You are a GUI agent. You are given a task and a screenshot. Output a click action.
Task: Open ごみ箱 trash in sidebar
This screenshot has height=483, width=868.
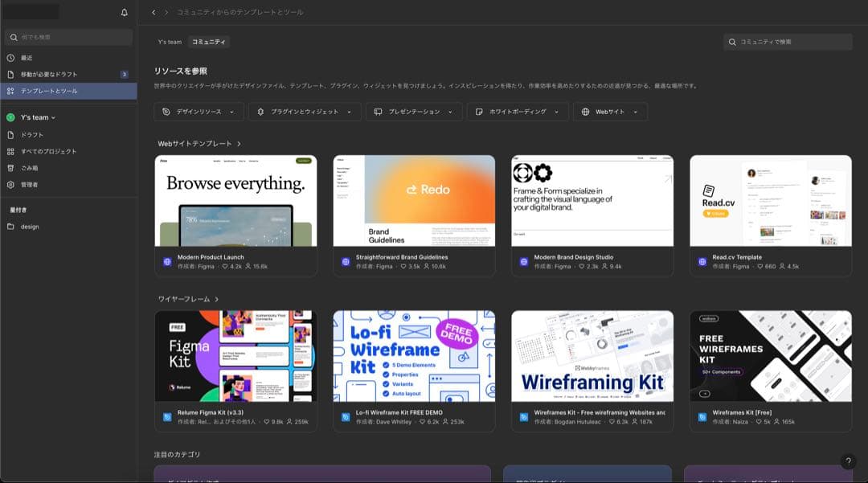coord(29,168)
